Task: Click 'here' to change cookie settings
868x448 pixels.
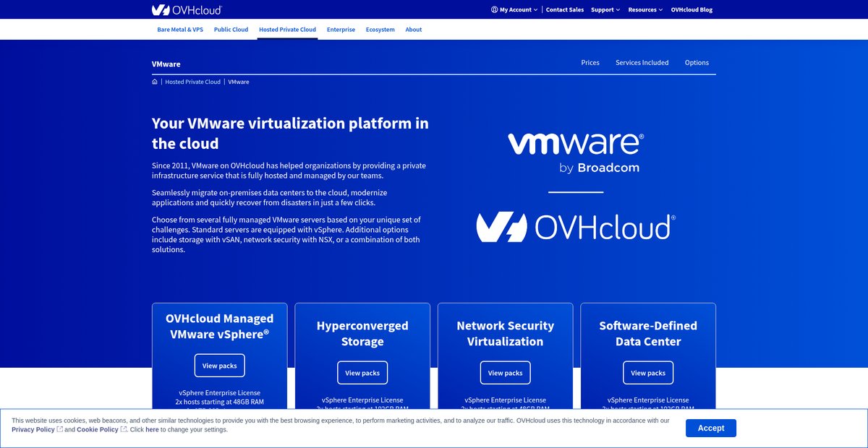Action: click(x=152, y=429)
